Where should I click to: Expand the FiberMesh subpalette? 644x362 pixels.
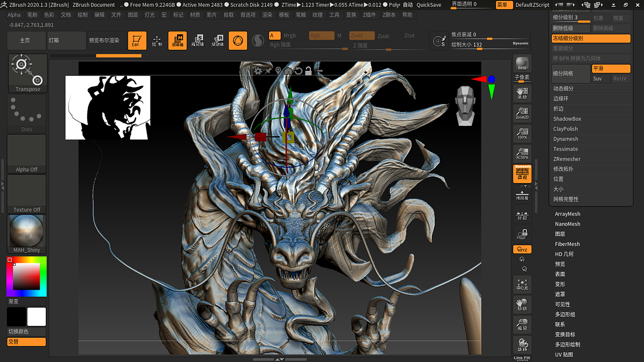pyautogui.click(x=568, y=244)
